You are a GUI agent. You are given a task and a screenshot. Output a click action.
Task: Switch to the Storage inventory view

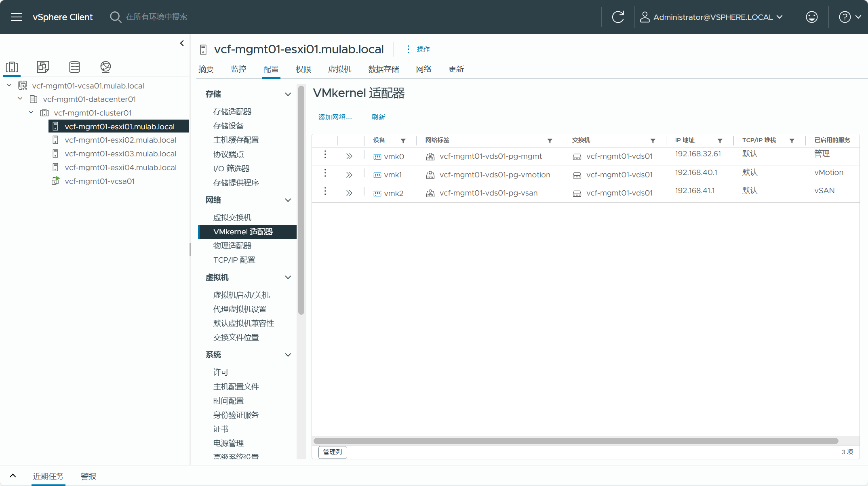[74, 67]
